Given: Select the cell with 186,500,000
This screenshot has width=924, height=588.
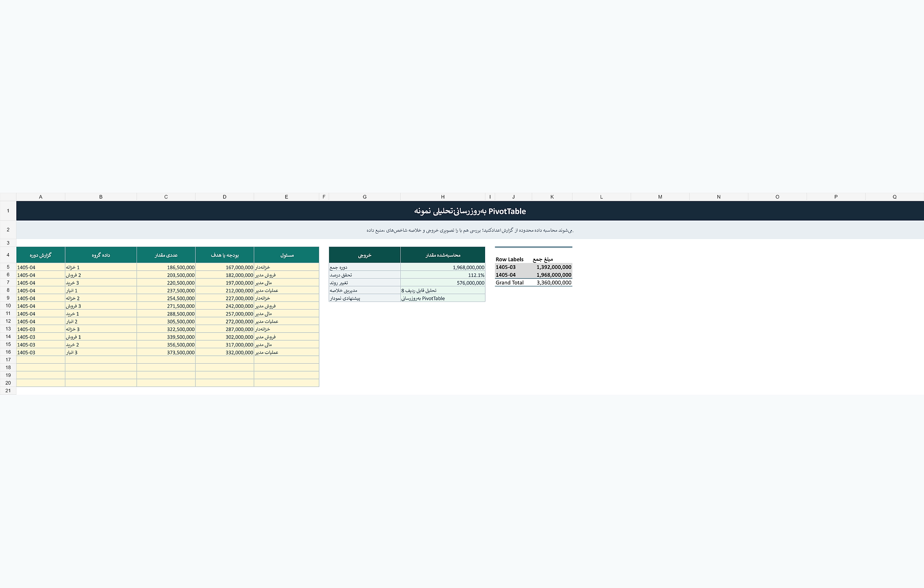Looking at the screenshot, I should coord(166,267).
